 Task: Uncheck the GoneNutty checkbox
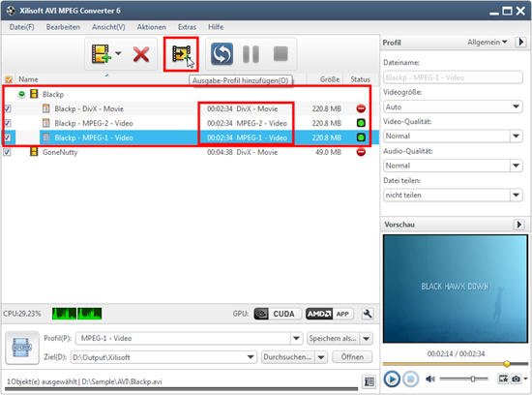(x=8, y=152)
